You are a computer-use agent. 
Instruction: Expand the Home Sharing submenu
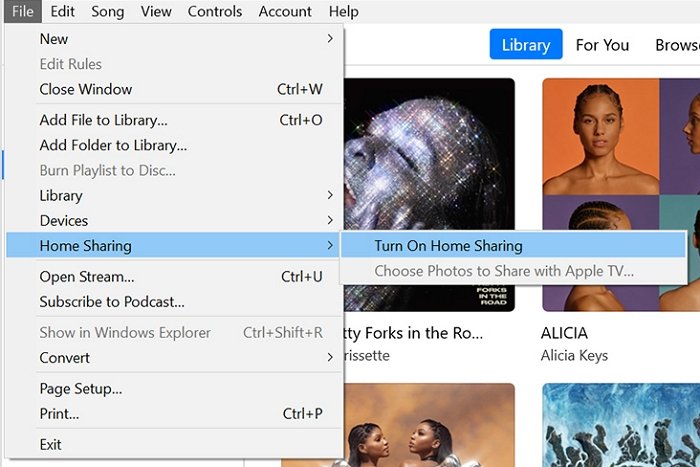pos(175,246)
